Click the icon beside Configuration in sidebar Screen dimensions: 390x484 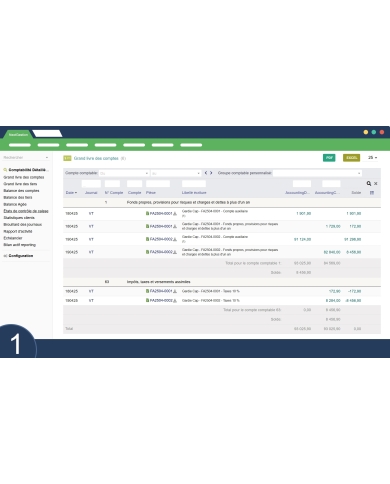[5, 256]
